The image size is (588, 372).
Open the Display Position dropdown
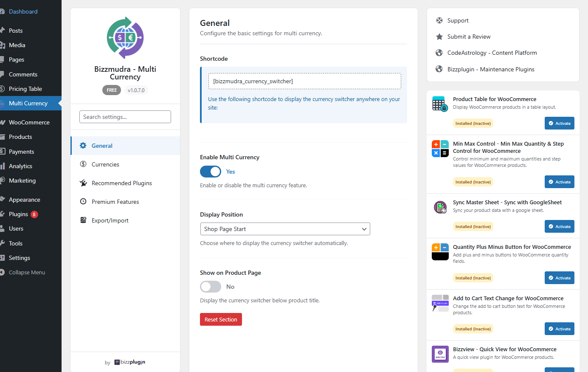point(285,229)
